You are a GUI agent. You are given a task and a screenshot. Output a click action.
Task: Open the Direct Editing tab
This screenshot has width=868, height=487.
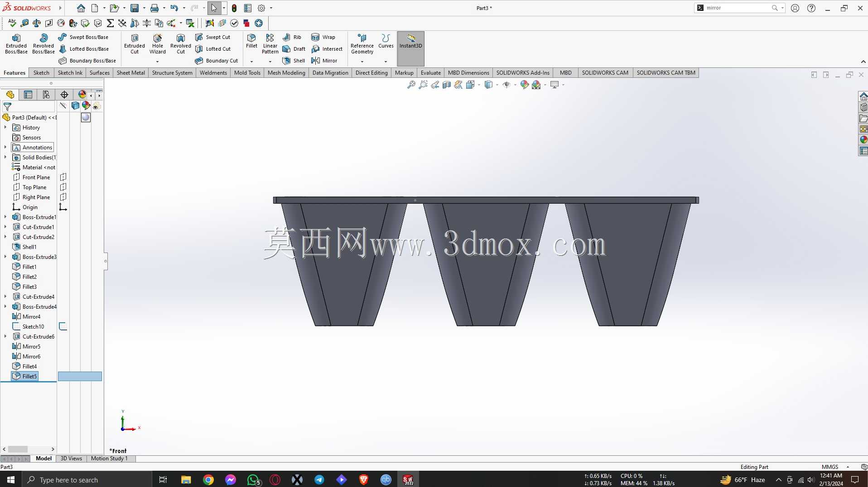coord(371,73)
